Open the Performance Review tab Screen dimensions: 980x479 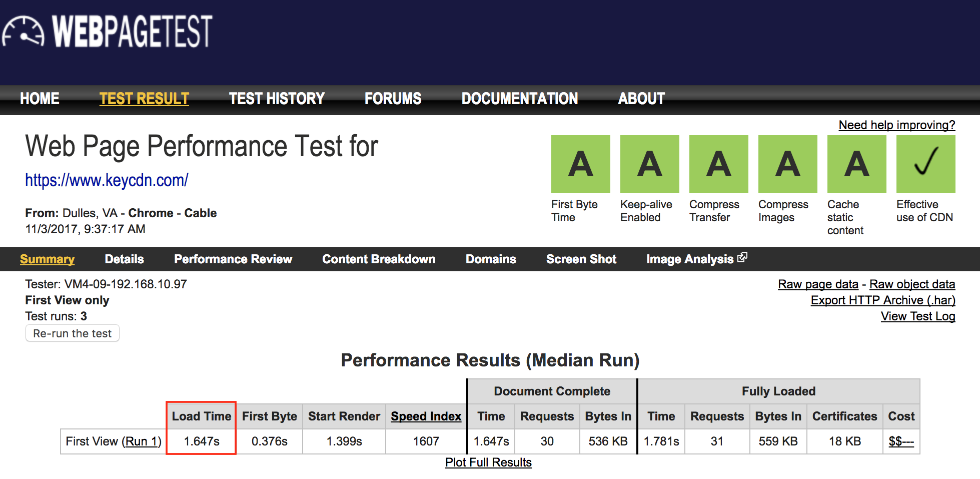click(x=233, y=259)
